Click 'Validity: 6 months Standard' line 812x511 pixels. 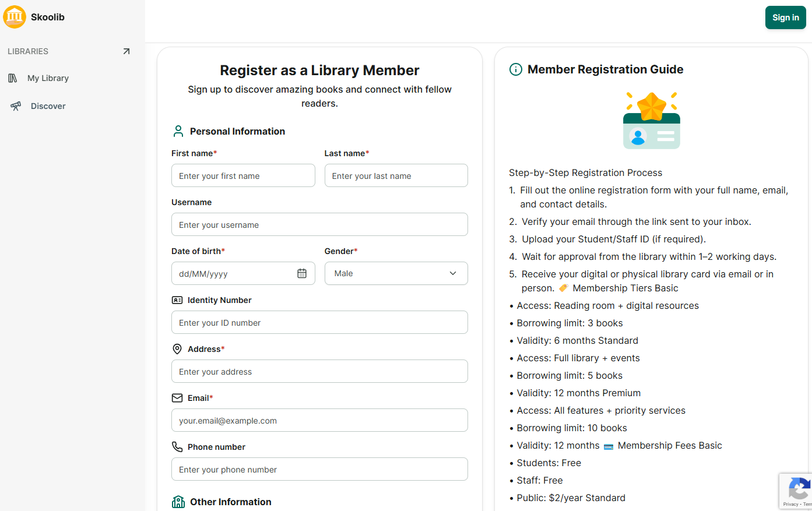577,340
